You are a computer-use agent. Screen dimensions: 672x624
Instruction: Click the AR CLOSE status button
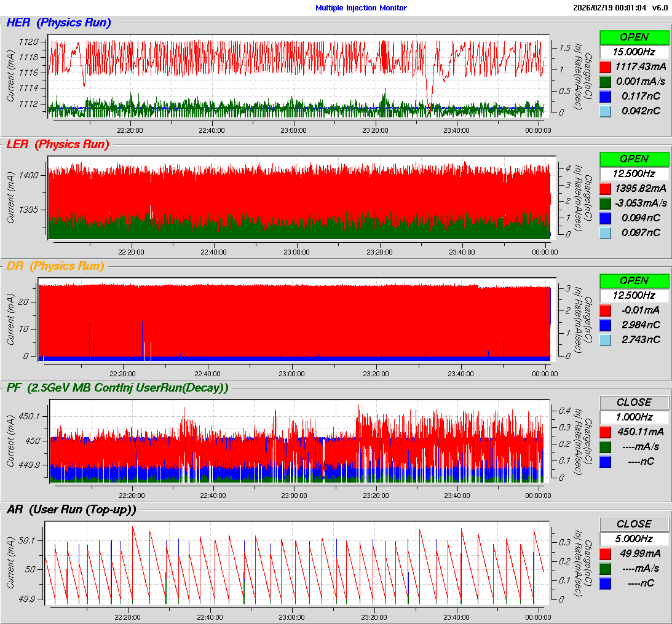[x=634, y=524]
